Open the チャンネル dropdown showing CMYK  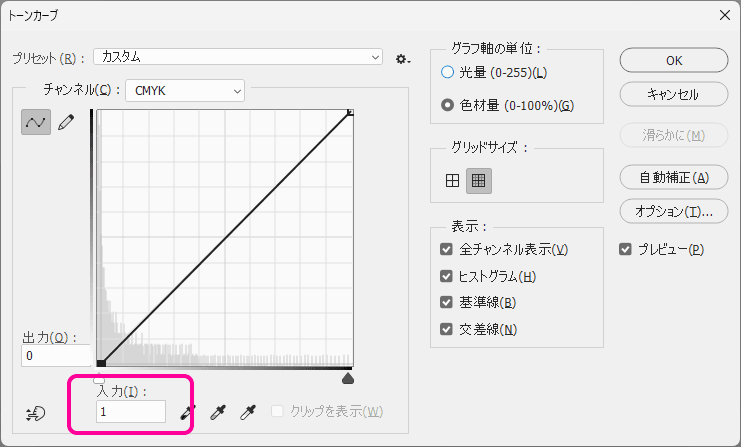click(x=185, y=90)
